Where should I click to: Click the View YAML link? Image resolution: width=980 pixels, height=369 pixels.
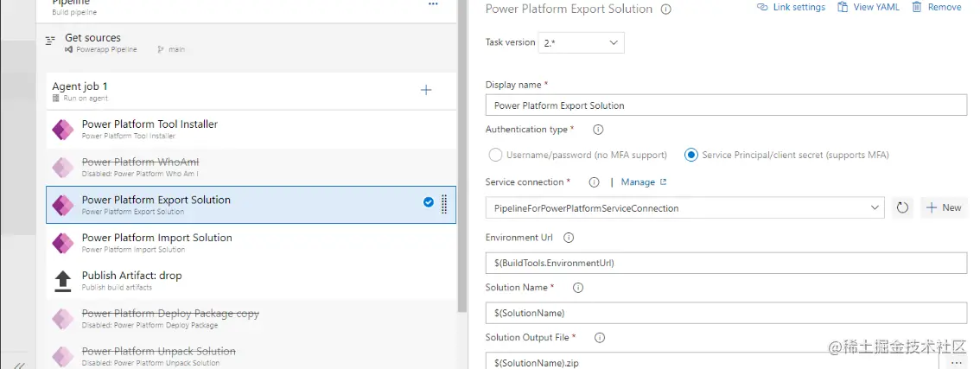869,7
